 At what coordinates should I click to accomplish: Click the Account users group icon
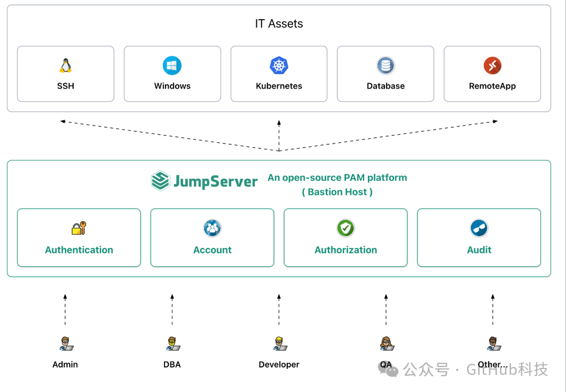tap(213, 228)
